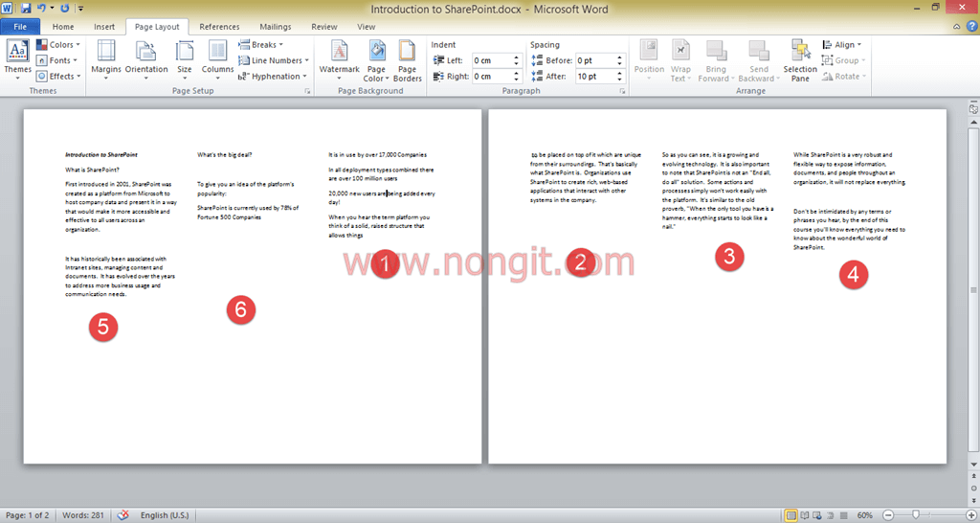Open the Watermark gallery
The image size is (980, 523).
point(340,58)
